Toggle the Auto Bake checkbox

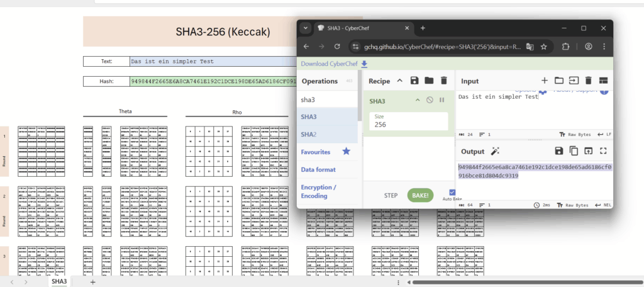[x=453, y=192]
